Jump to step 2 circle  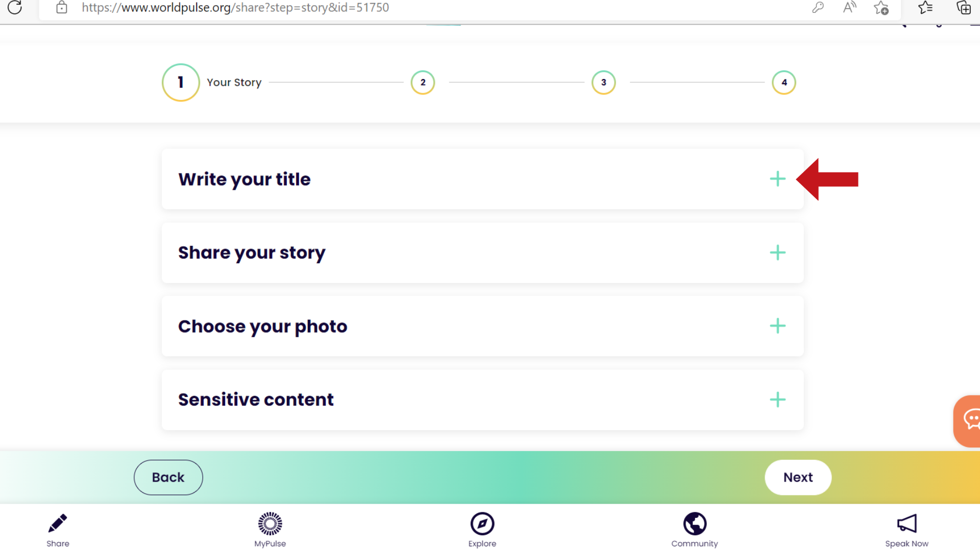pos(423,82)
